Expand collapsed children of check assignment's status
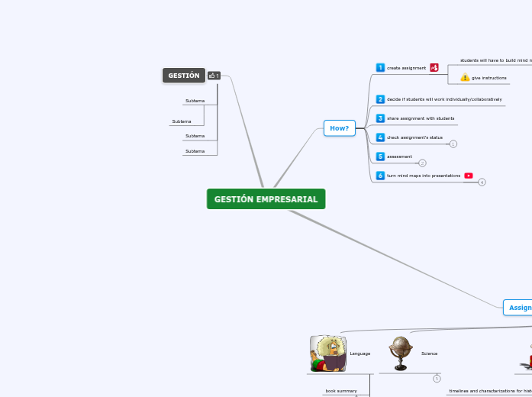 click(453, 144)
